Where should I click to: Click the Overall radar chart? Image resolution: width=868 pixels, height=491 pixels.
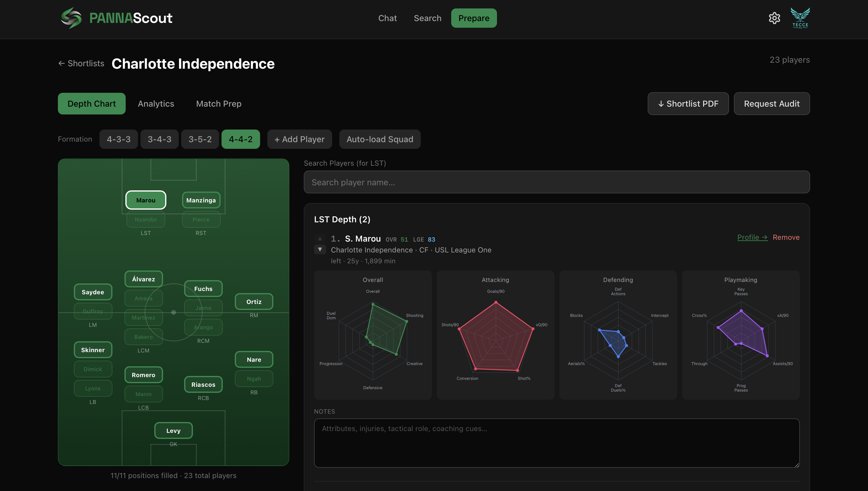[x=373, y=335]
